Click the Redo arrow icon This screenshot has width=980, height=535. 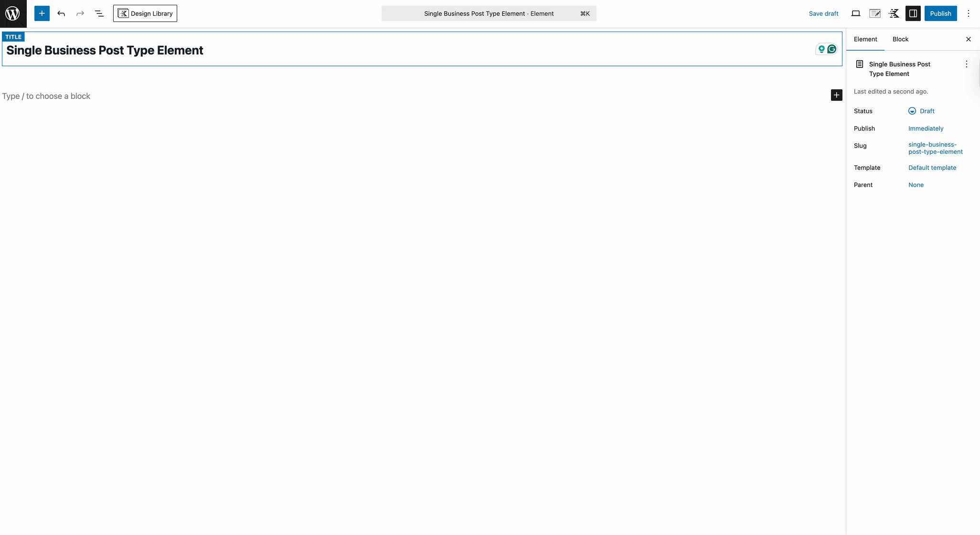point(80,13)
